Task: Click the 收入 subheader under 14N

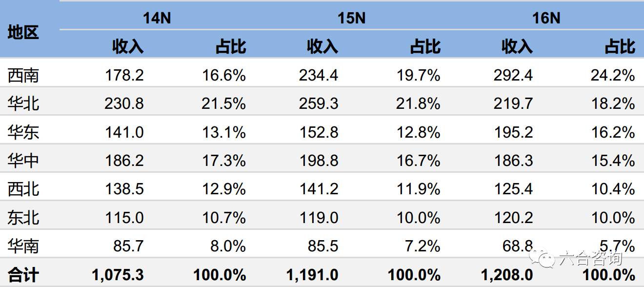Action: 128,46
